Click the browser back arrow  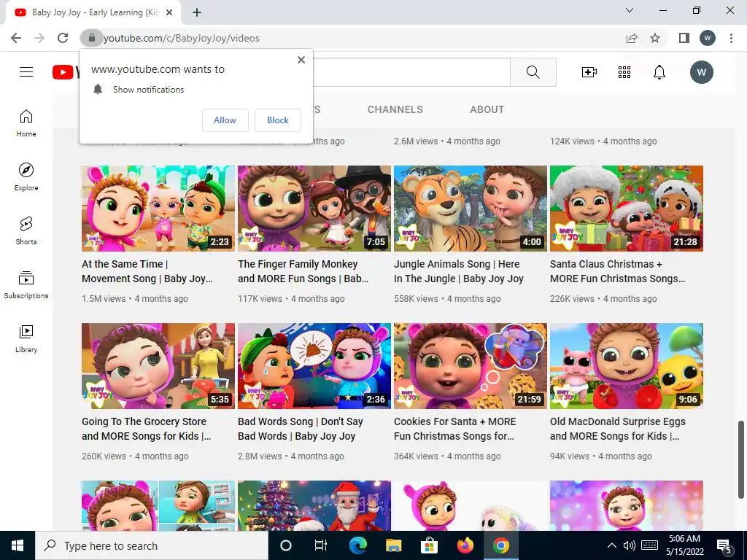16,38
